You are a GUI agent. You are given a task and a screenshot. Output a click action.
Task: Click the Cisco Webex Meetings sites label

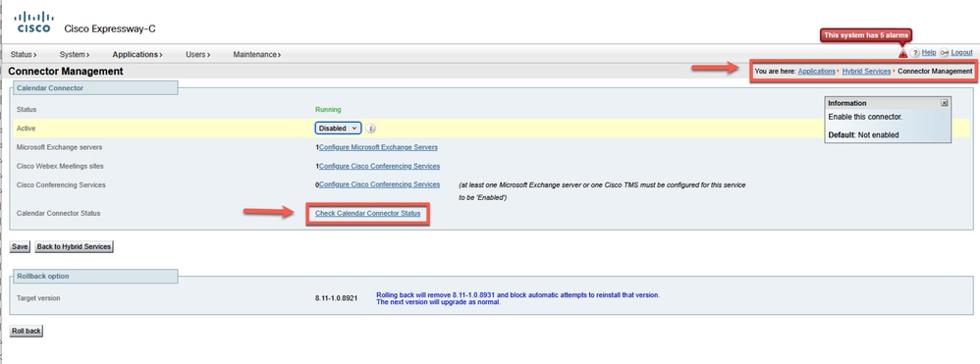(60, 166)
